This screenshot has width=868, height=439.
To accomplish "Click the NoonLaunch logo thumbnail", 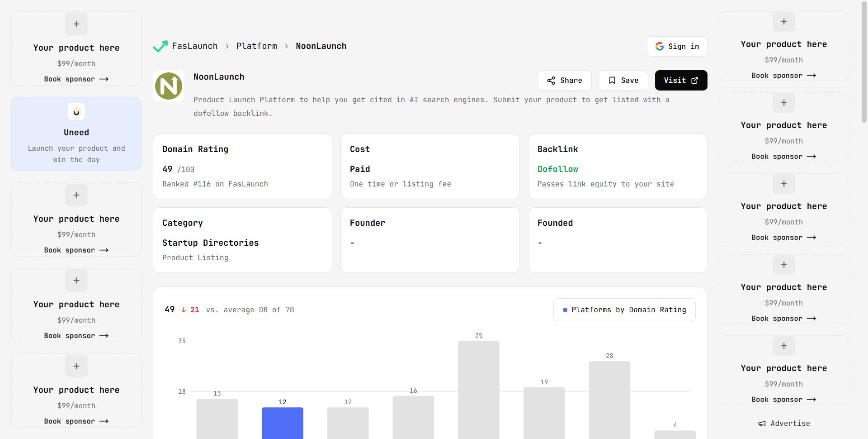I will coord(169,86).
